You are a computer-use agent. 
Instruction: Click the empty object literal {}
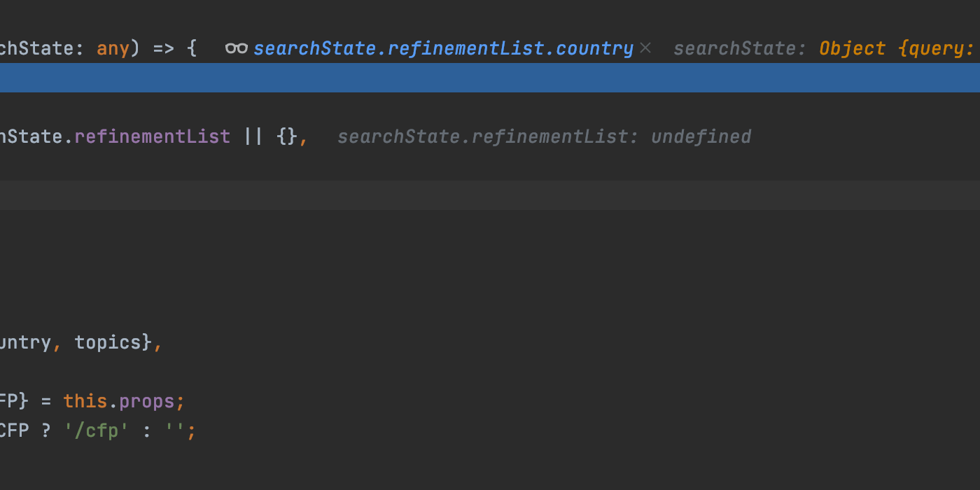[x=287, y=136]
